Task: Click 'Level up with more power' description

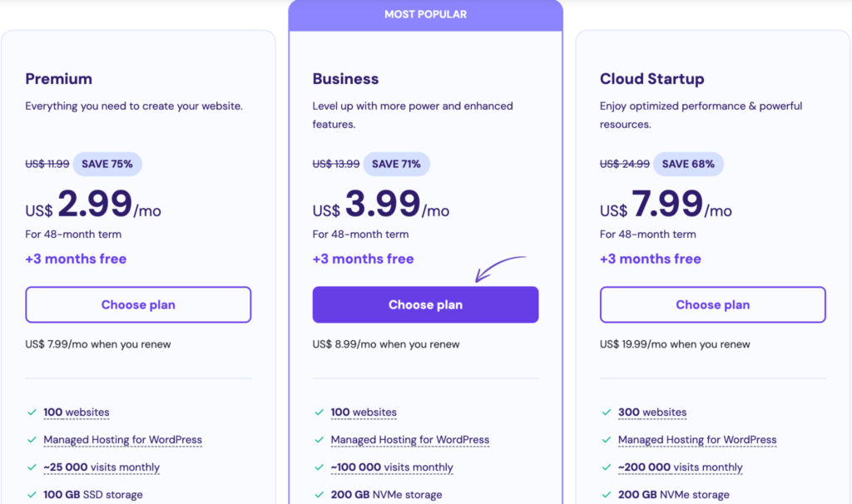Action: pyautogui.click(x=413, y=115)
